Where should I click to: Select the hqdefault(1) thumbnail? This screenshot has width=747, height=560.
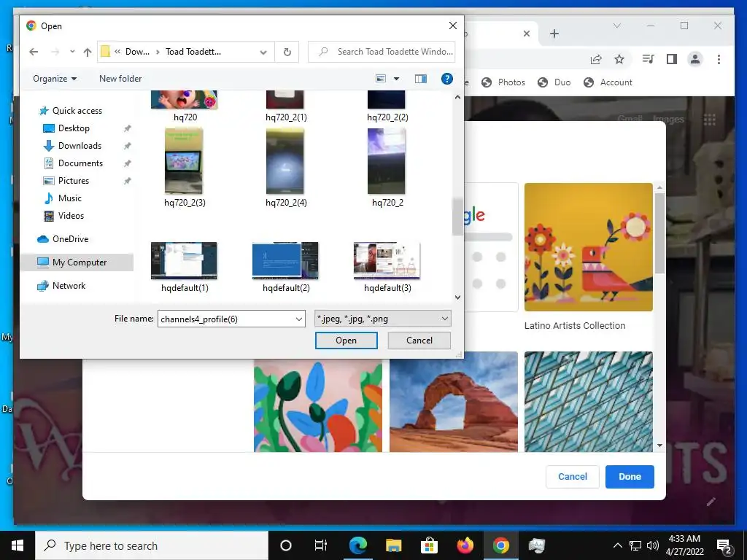(x=184, y=260)
